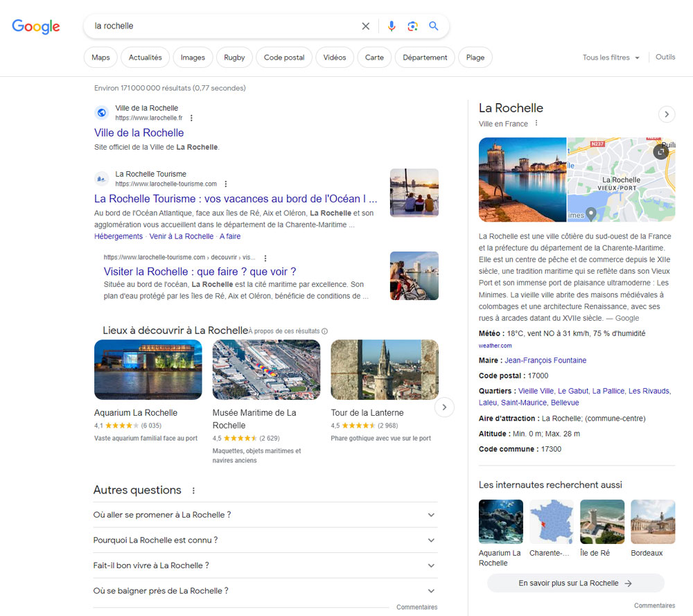Open three-dot menu next to Ville en France
The image size is (693, 616).
pos(536,123)
